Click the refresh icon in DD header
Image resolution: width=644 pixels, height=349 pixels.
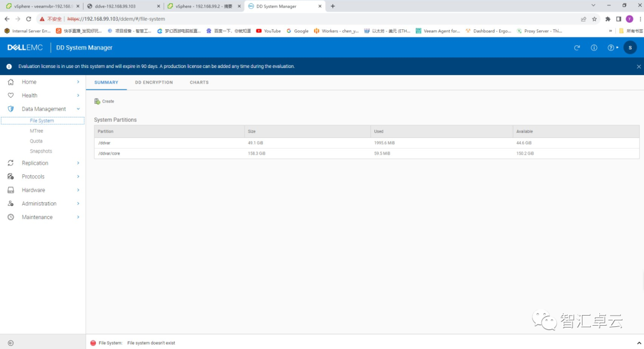[x=577, y=48]
